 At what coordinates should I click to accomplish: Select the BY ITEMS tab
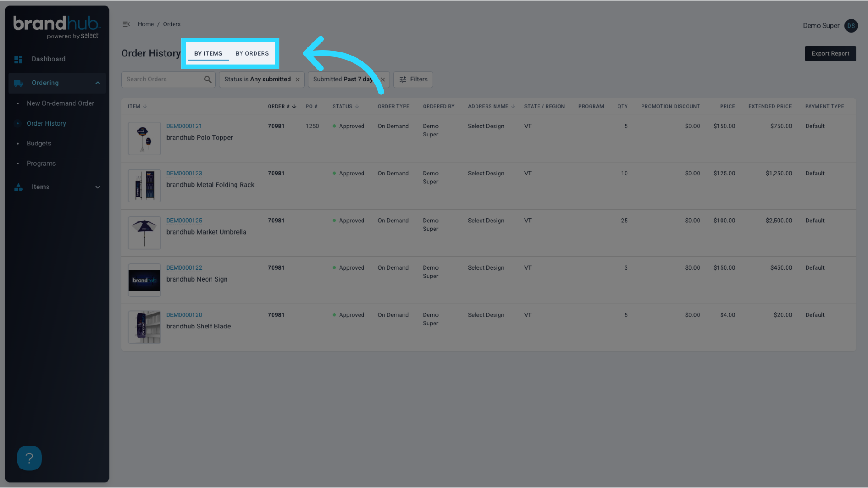click(x=208, y=53)
